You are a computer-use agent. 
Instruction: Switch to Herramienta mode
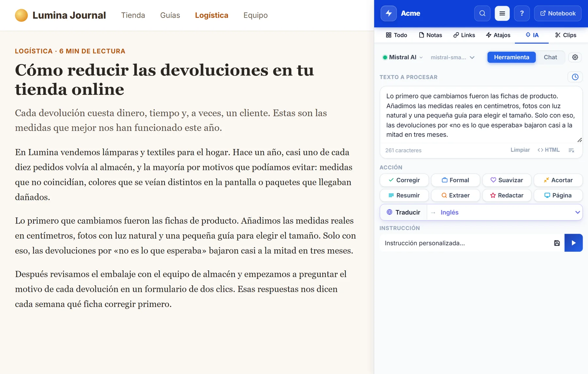click(x=511, y=57)
